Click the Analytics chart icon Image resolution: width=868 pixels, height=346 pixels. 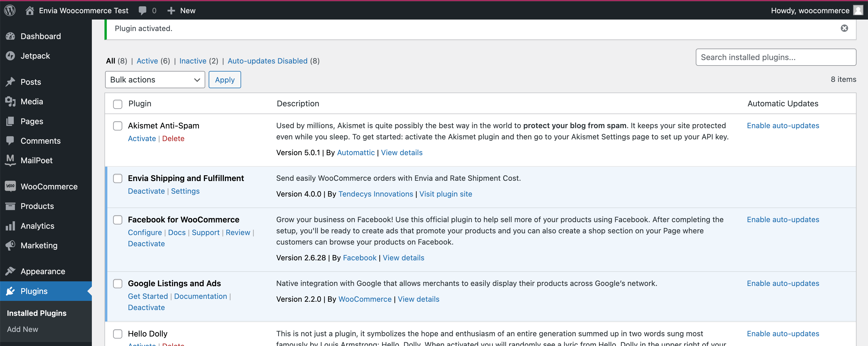[x=10, y=226]
